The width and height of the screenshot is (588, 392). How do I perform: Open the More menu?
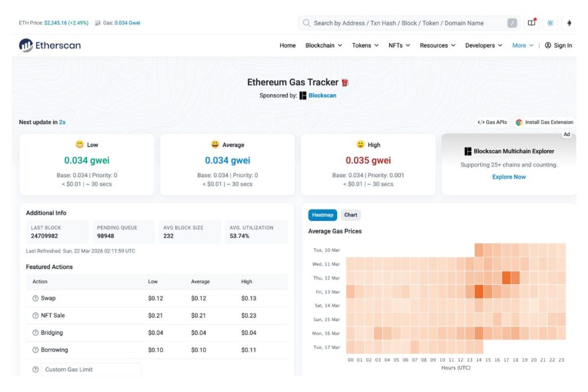(523, 45)
